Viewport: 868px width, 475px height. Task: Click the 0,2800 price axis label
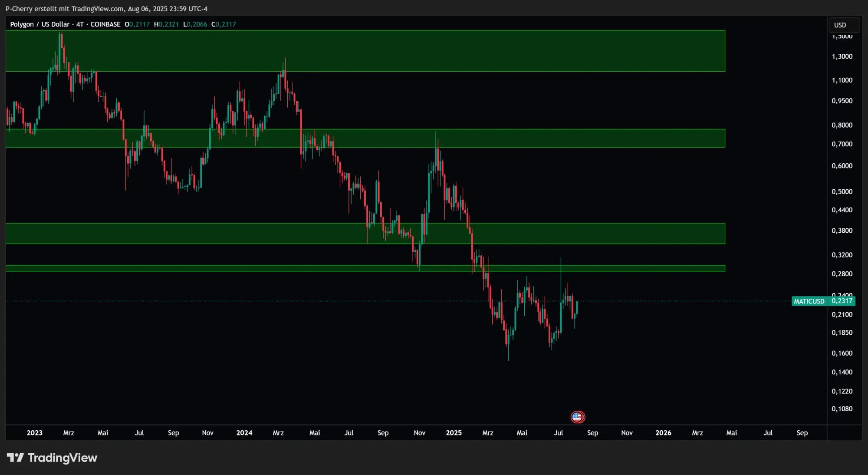(x=842, y=274)
